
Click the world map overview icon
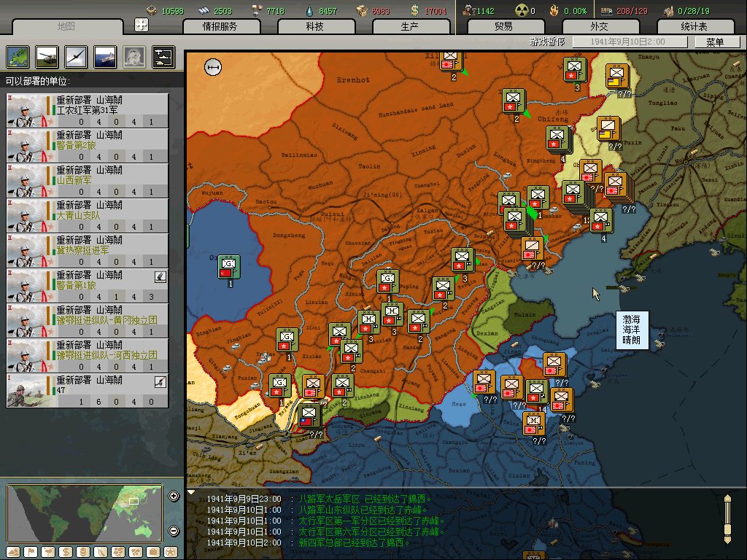tap(17, 57)
